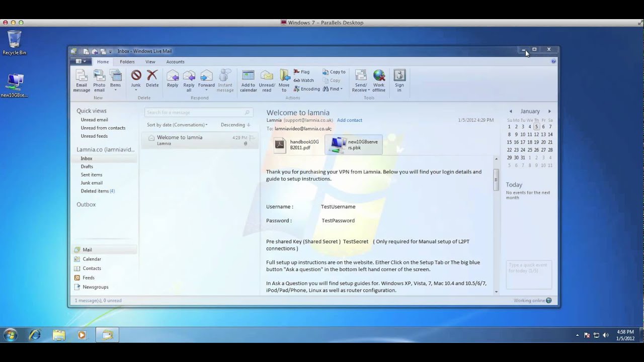The width and height of the screenshot is (644, 362).
Task: Forward the selected message
Action: click(x=206, y=79)
